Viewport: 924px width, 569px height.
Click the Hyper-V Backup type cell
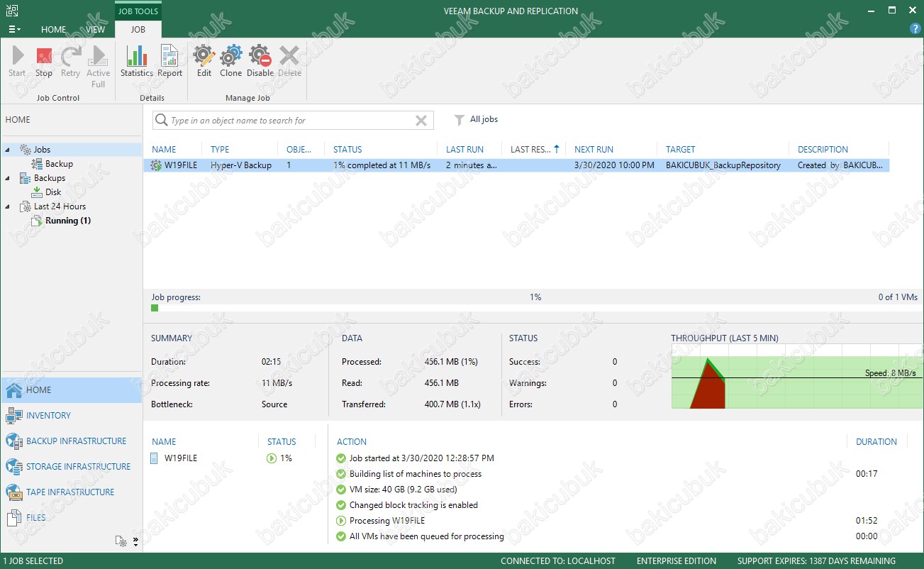241,165
